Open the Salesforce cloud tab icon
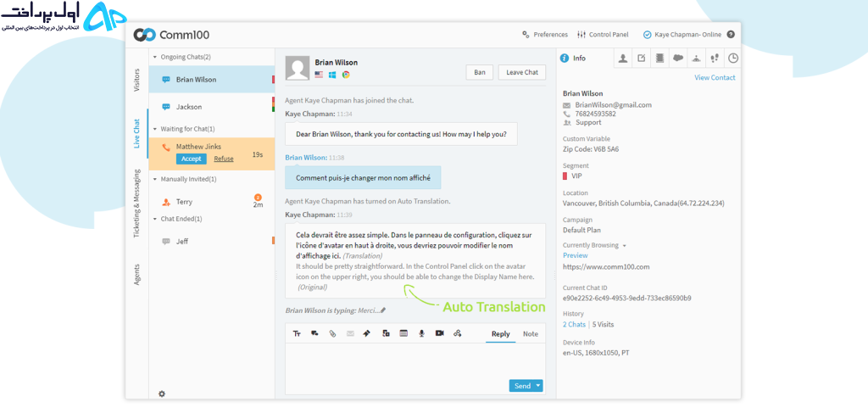 (x=677, y=59)
